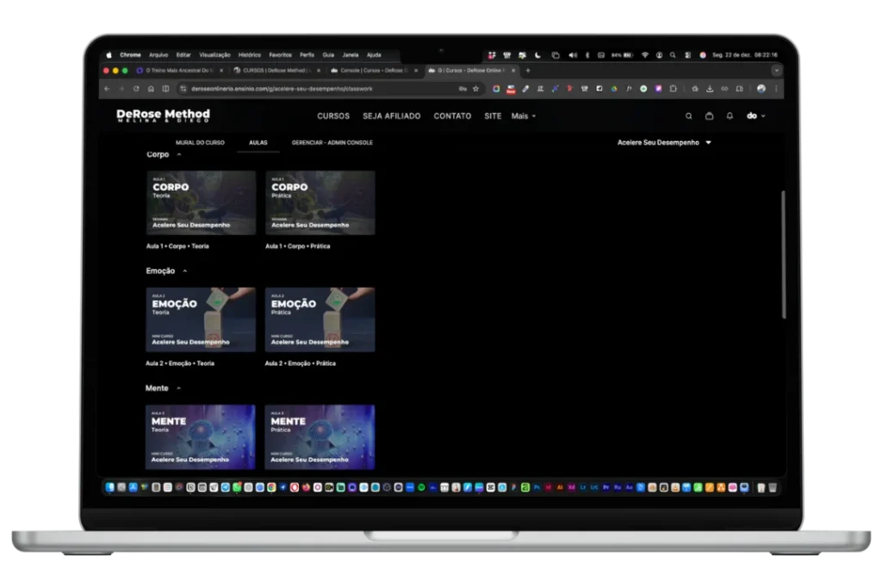The width and height of the screenshot is (882, 588).
Task: Open macOS Spotlight search in menu bar
Action: pyautogui.click(x=673, y=55)
